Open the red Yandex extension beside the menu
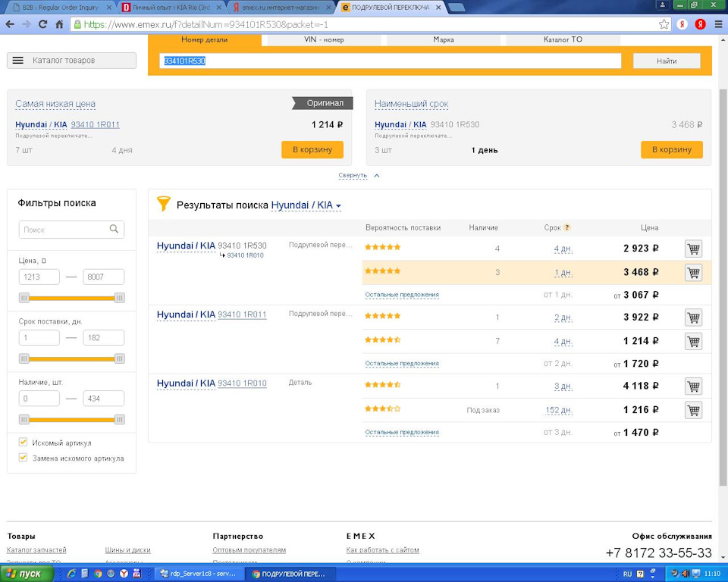The image size is (728, 582). tap(700, 24)
